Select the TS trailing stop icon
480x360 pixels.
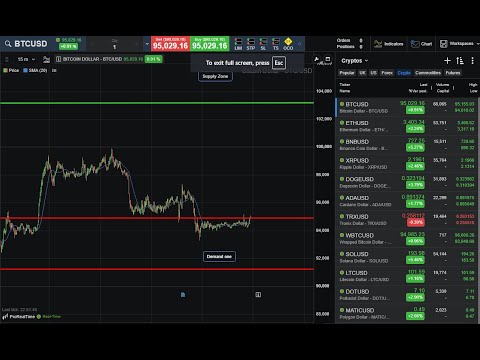pos(276,44)
